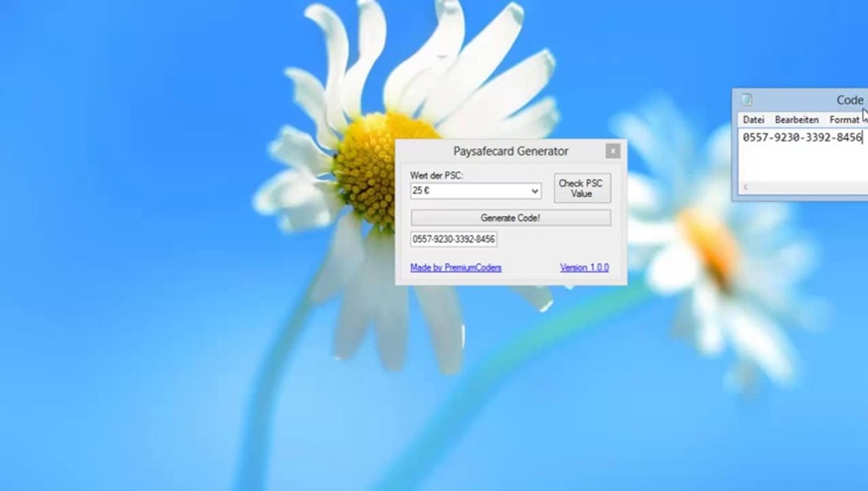Open the Bearbeiten menu in the Code window

[796, 119]
